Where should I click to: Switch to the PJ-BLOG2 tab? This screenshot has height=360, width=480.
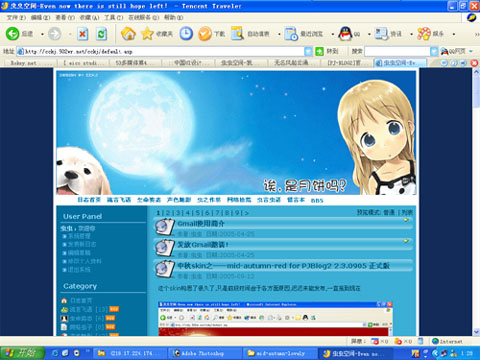(347, 63)
